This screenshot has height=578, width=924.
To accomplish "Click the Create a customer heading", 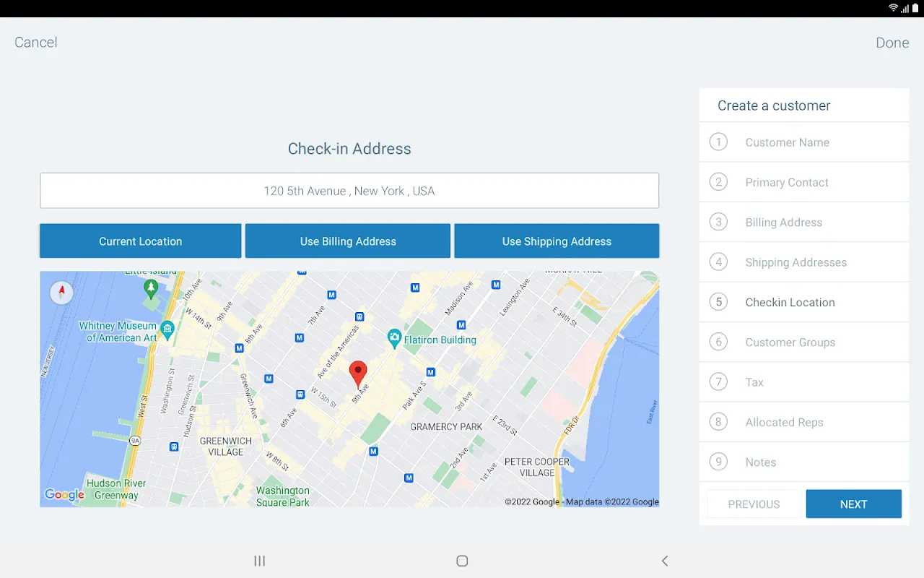I will (774, 105).
